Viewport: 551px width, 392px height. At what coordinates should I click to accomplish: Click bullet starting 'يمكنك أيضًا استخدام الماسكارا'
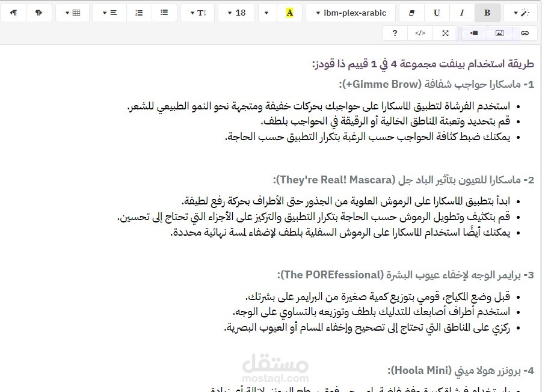coord(340,233)
